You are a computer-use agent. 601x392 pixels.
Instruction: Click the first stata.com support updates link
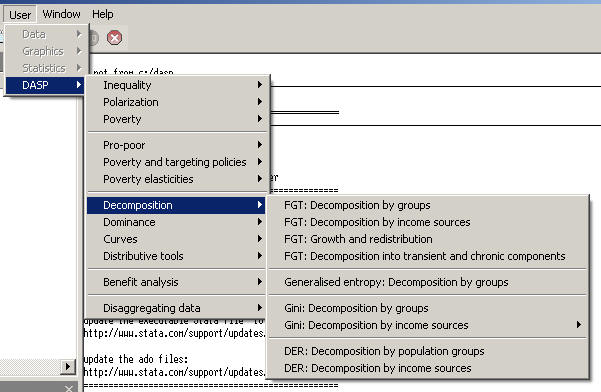[174, 333]
